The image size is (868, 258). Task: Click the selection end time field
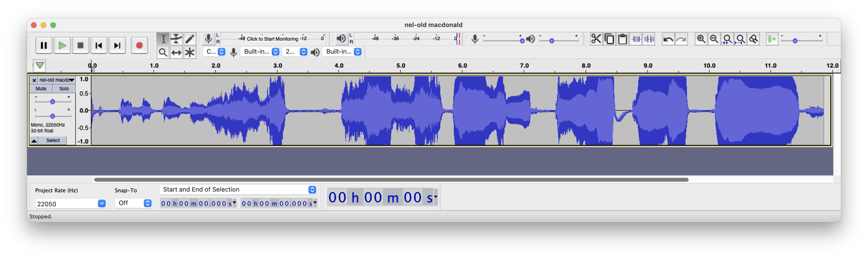click(277, 203)
